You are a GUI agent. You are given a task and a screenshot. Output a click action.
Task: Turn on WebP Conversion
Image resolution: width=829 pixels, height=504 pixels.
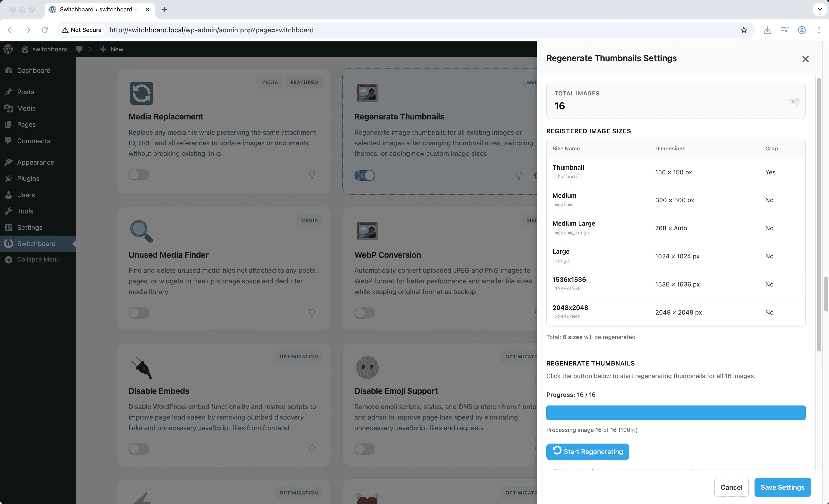(x=365, y=313)
